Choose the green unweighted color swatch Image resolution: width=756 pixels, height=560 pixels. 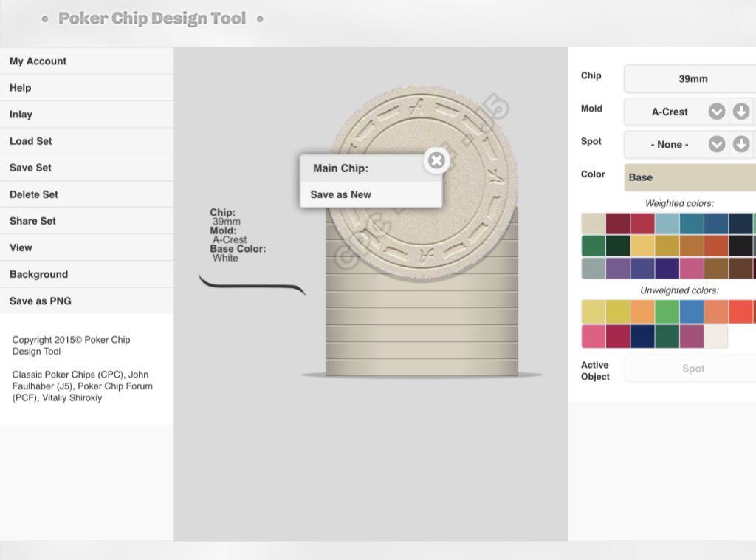667,312
